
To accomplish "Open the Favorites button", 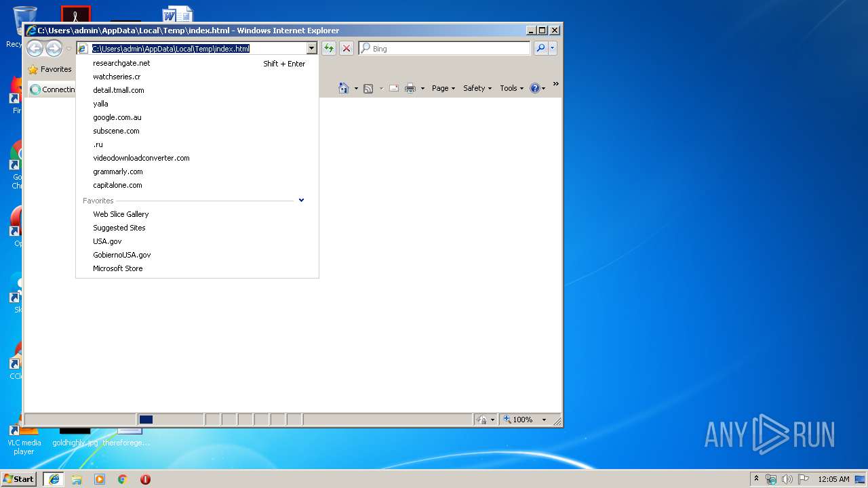I will coord(50,69).
